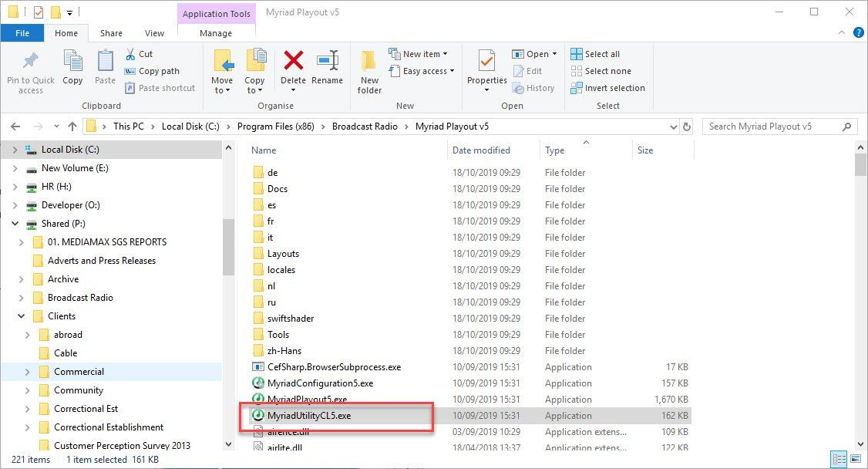Viewport: 868px width, 469px height.
Task: Click navigation pane scrollbar thumb
Action: [229, 247]
